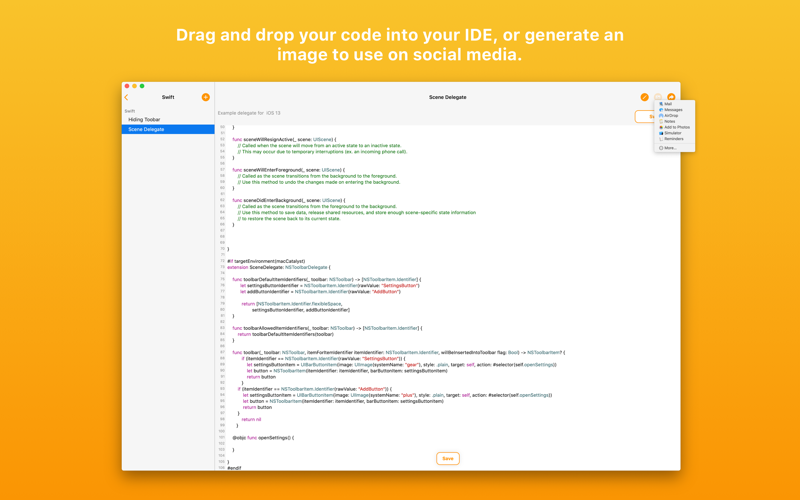Add a new snippet with the plus button
The width and height of the screenshot is (800, 500).
tap(206, 97)
